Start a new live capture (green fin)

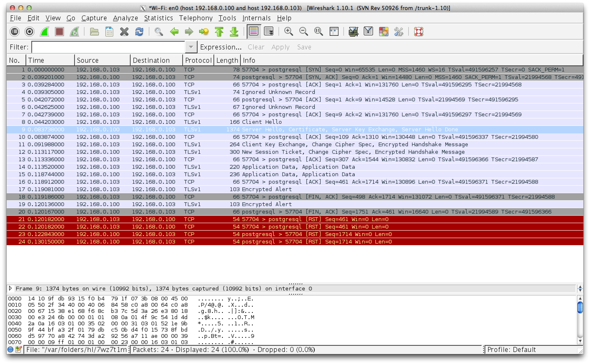point(44,32)
